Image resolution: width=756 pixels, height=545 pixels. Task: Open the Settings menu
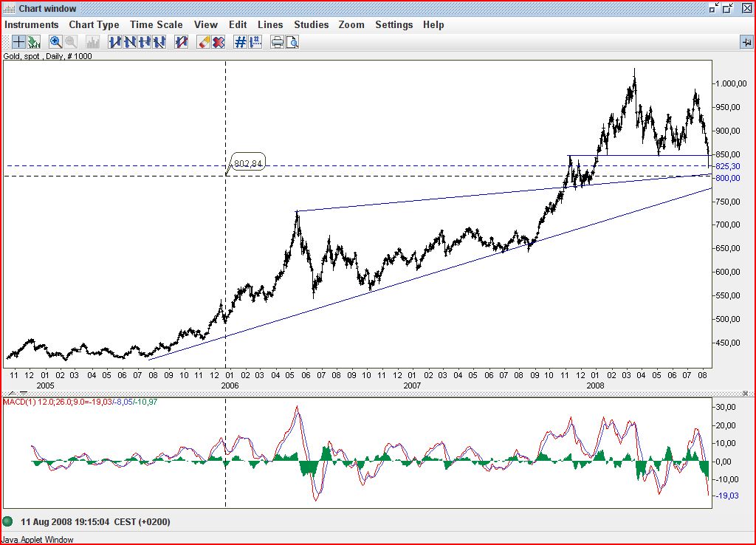394,24
